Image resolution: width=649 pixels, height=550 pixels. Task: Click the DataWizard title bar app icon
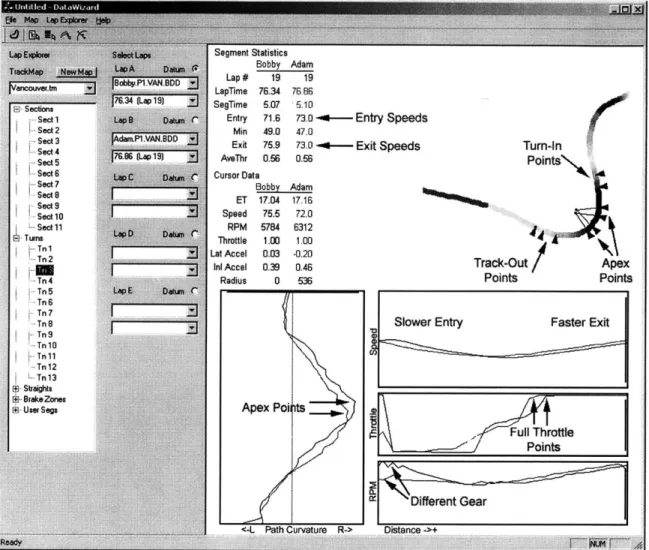(7, 7)
